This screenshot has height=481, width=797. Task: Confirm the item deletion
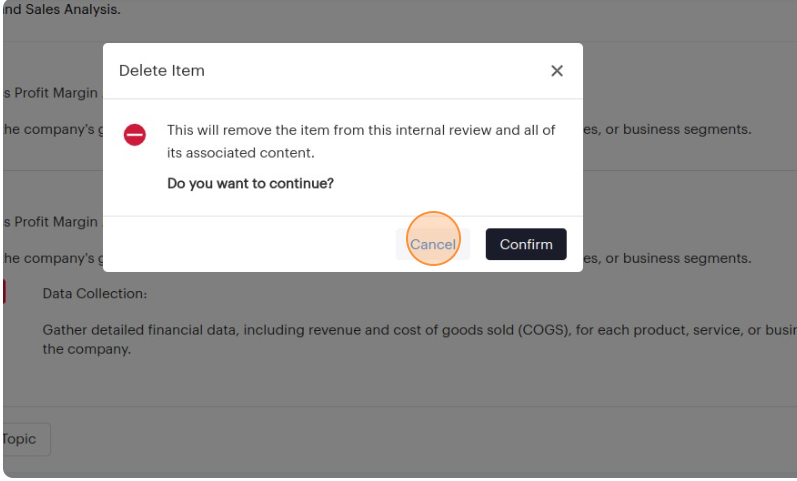526,244
